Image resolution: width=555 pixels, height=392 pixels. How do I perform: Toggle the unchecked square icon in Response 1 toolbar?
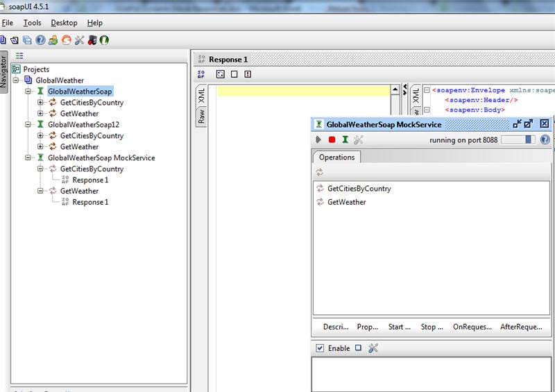click(x=234, y=74)
